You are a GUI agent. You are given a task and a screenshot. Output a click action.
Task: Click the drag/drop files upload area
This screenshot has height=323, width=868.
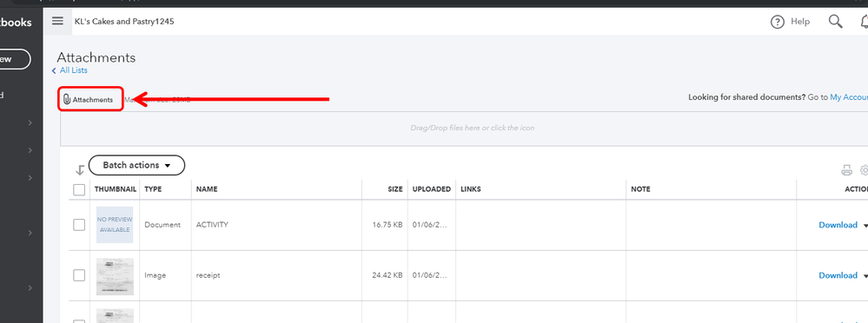pyautogui.click(x=464, y=129)
